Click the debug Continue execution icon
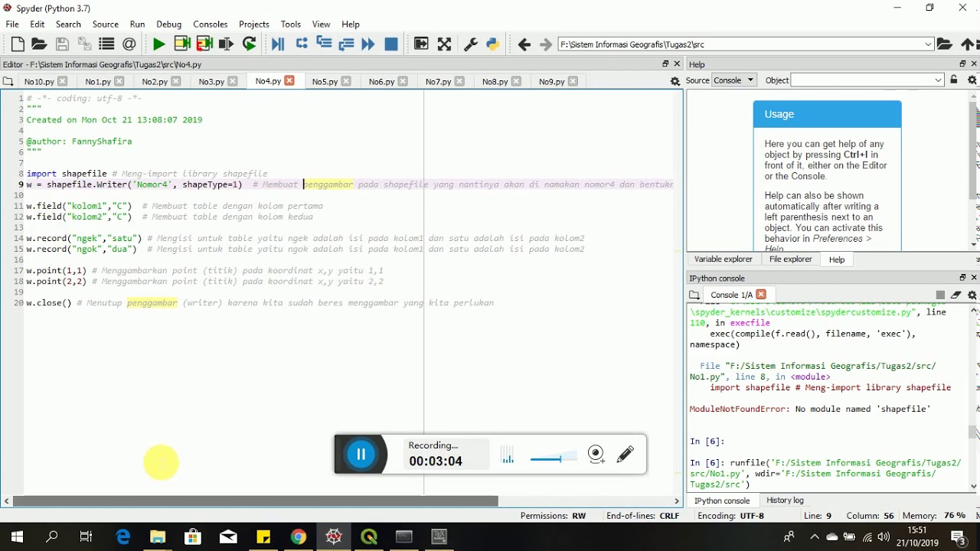This screenshot has width=980, height=551. (368, 44)
